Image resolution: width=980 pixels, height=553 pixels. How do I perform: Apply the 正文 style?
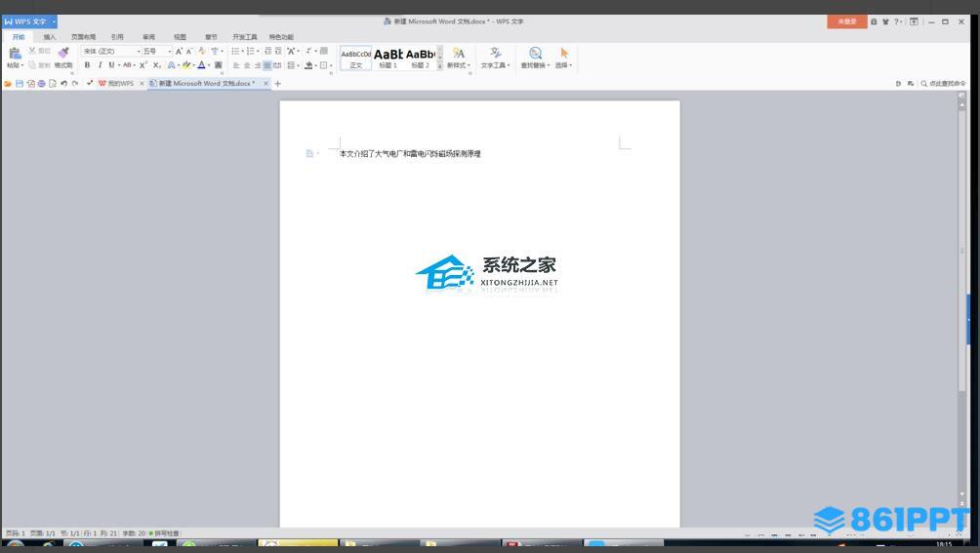[x=355, y=58]
